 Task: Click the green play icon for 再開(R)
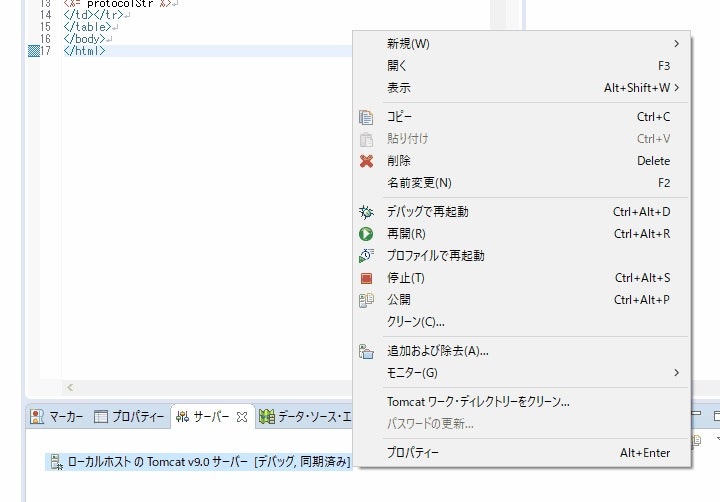(x=366, y=234)
